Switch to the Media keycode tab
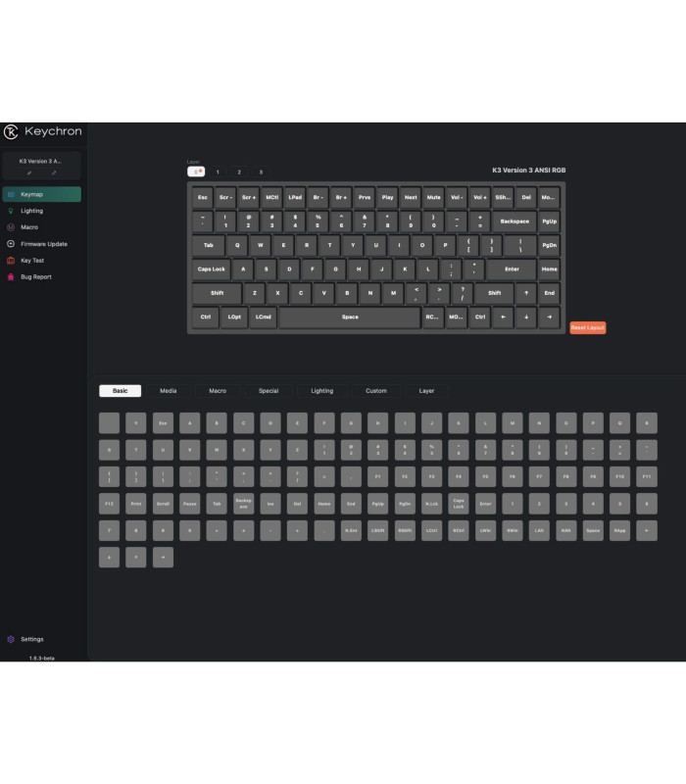Viewport: 686px width, 784px height. [x=169, y=391]
